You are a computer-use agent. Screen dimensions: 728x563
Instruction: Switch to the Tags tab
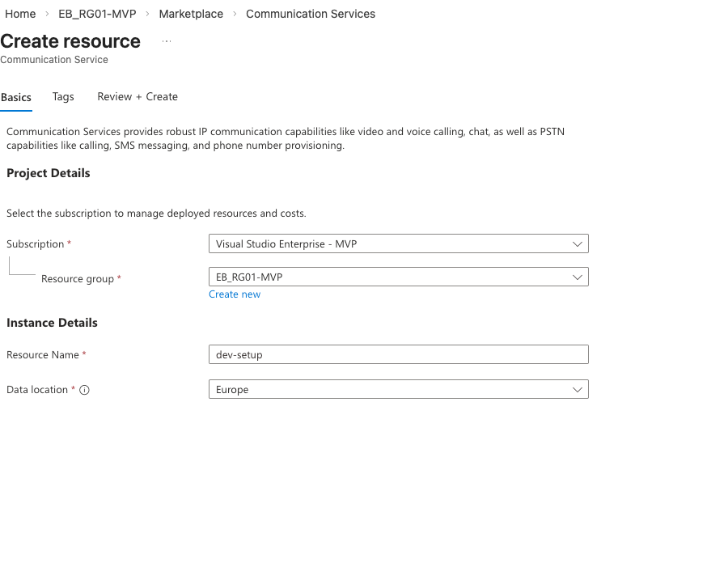[63, 96]
